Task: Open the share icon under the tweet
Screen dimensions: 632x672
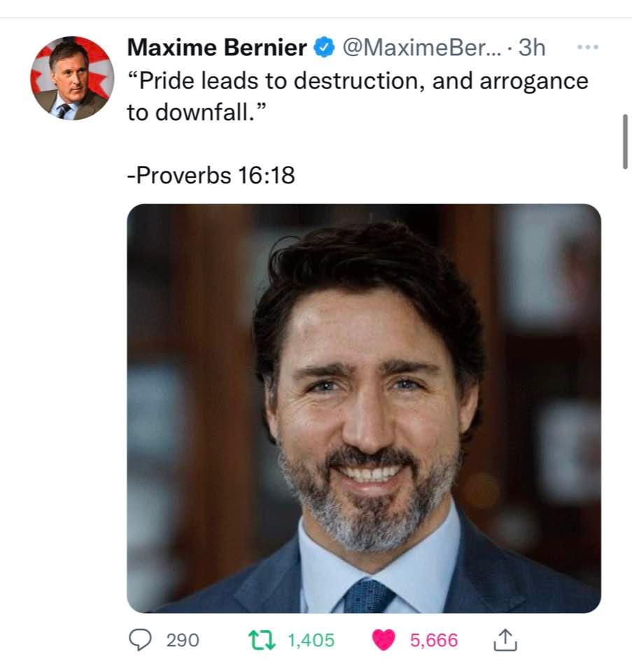Action: click(504, 639)
